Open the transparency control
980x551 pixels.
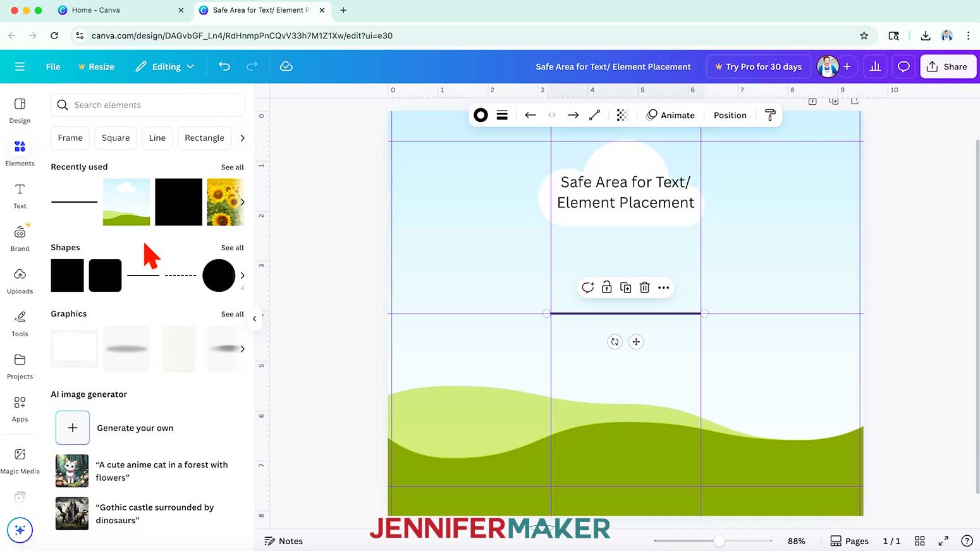tap(622, 115)
